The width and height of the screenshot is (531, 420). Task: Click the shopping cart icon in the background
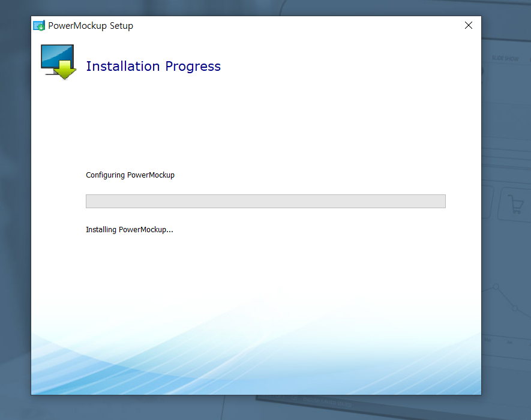pos(516,204)
